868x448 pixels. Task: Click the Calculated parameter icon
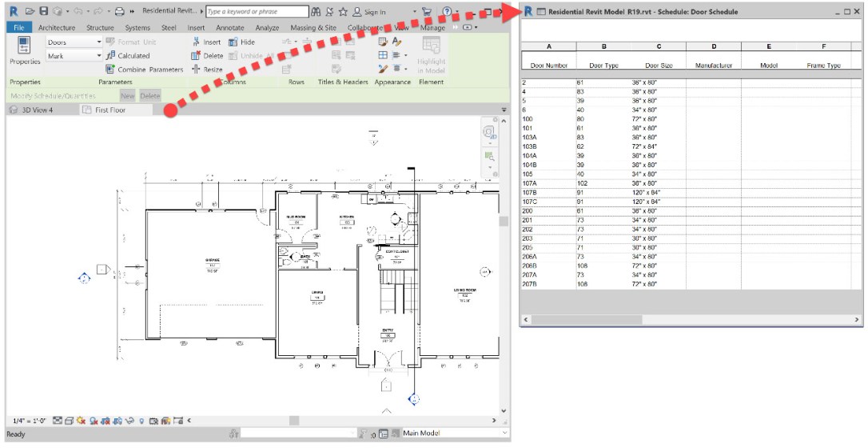click(x=110, y=56)
